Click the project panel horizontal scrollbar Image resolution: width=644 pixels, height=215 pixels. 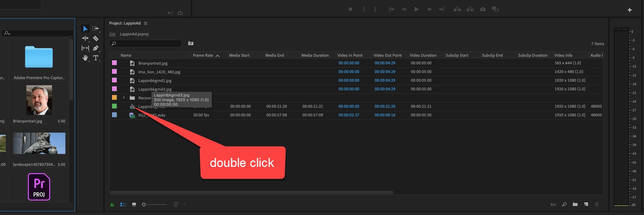click(252, 193)
